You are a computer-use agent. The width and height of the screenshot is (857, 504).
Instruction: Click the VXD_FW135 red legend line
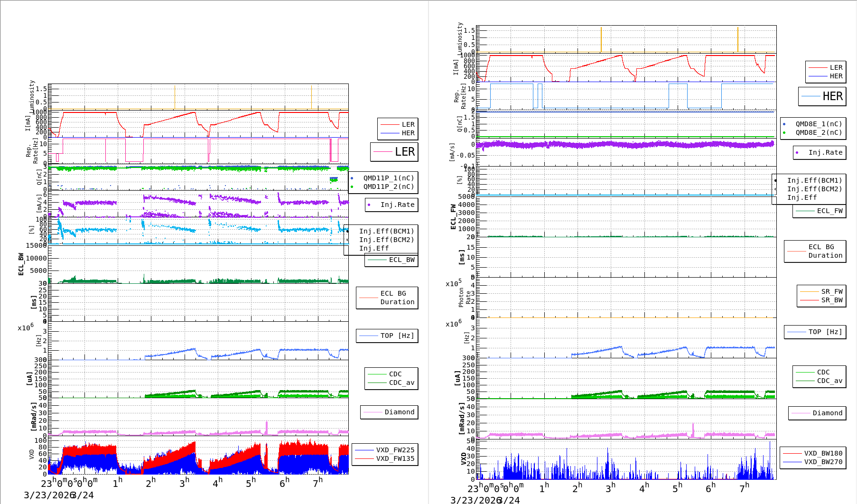tap(364, 459)
